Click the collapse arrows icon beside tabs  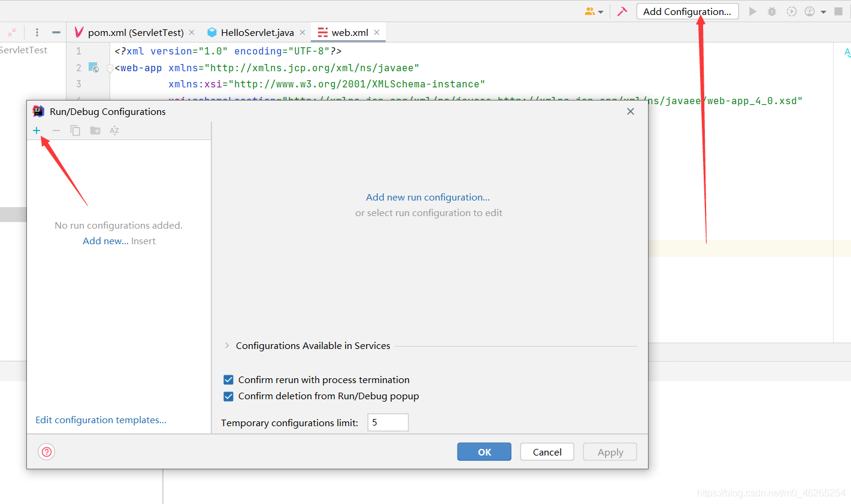[12, 32]
